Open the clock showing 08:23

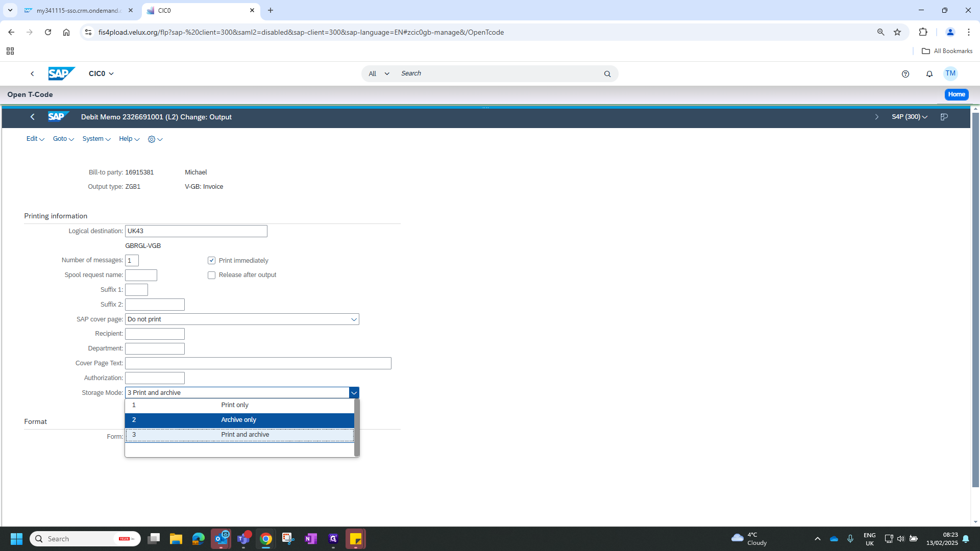[x=942, y=539]
